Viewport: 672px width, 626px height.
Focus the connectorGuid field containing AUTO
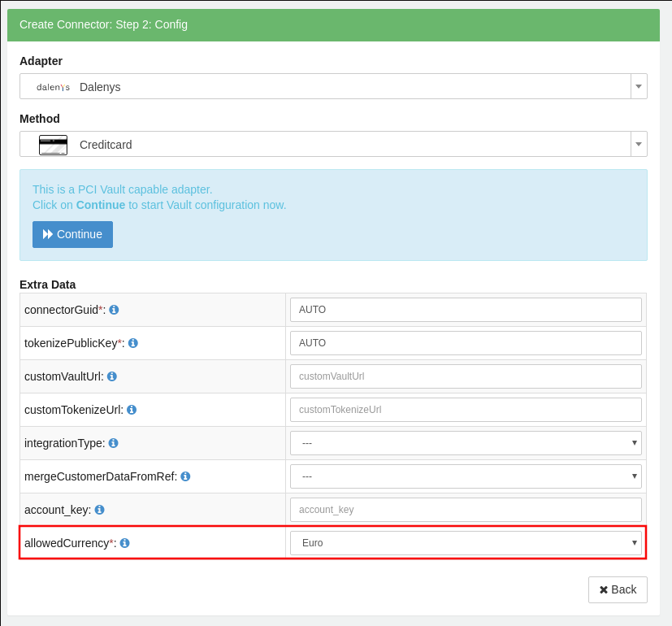(x=466, y=310)
